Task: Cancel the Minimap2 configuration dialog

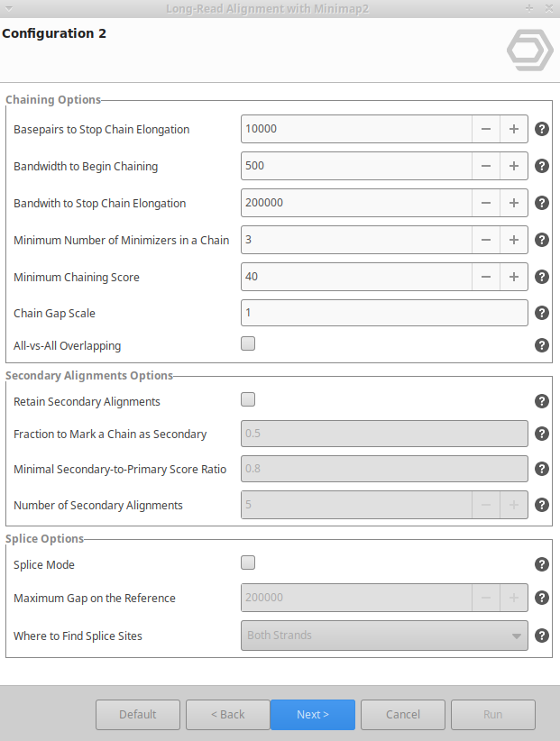Action: 403,715
